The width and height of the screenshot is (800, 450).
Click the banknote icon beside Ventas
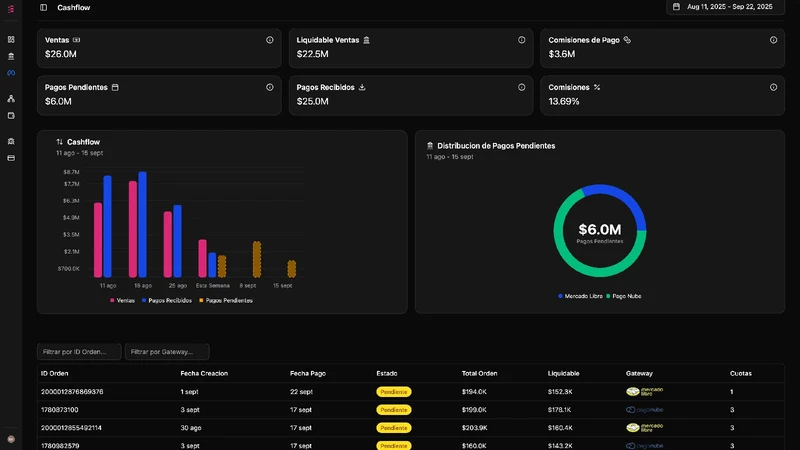click(x=77, y=40)
